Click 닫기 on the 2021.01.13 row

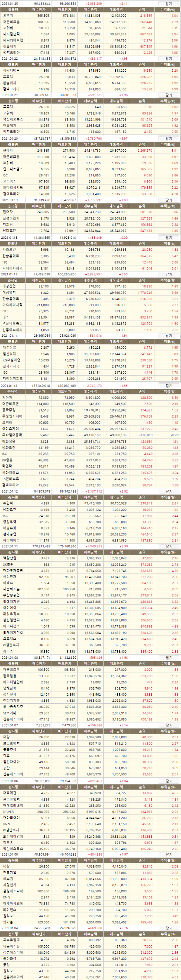click(168, 386)
